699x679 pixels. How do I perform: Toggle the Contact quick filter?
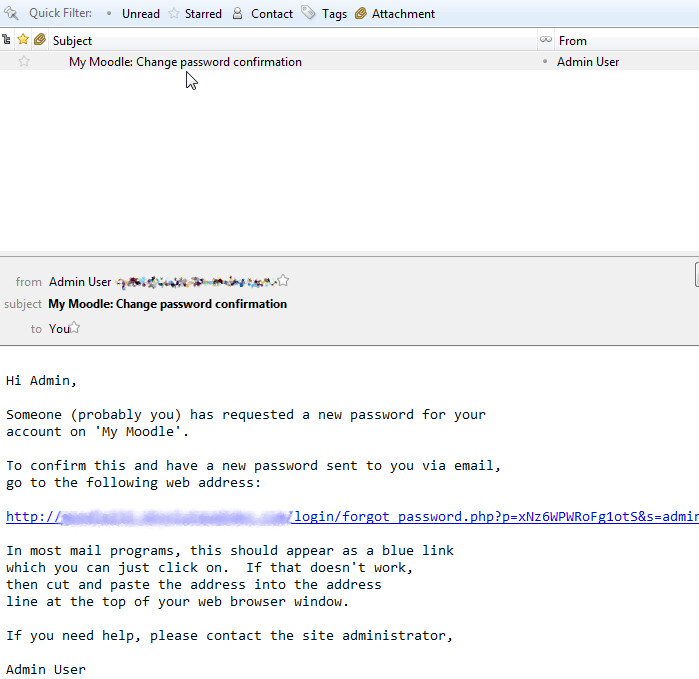click(x=263, y=14)
